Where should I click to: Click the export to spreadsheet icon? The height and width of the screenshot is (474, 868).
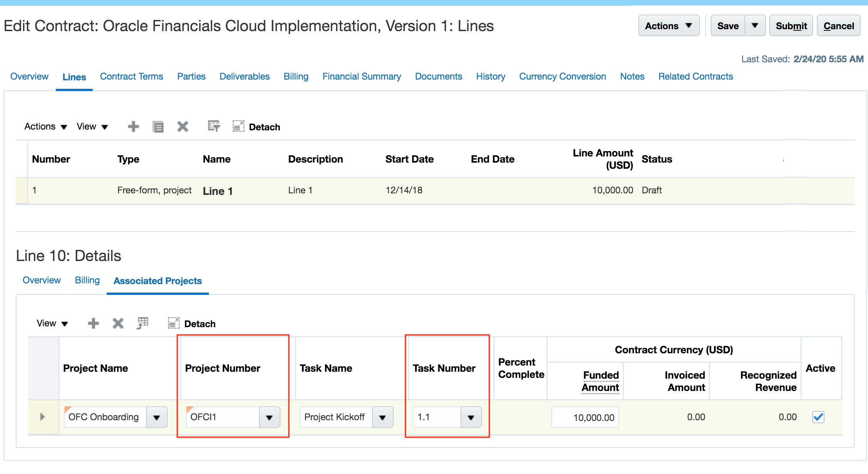[x=142, y=323]
